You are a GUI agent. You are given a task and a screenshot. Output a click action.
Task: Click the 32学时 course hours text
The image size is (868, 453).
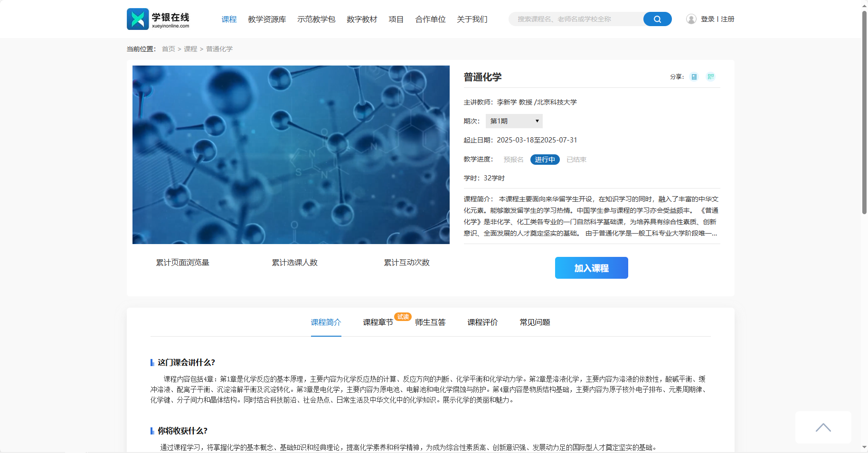pyautogui.click(x=494, y=178)
